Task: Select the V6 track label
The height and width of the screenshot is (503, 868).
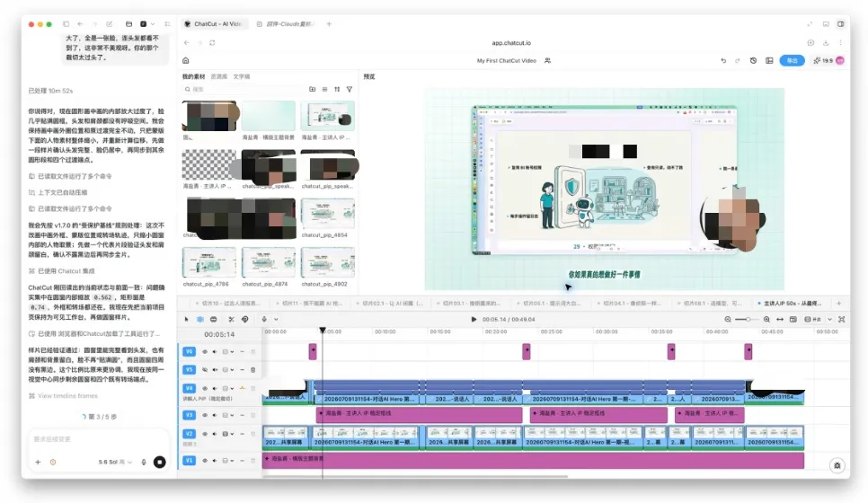Action: 190,352
